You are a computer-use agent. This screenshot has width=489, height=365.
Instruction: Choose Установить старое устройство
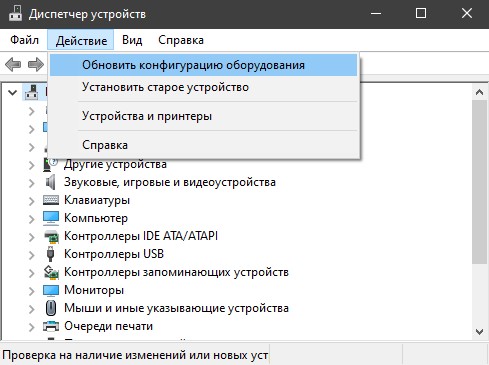coord(203,87)
